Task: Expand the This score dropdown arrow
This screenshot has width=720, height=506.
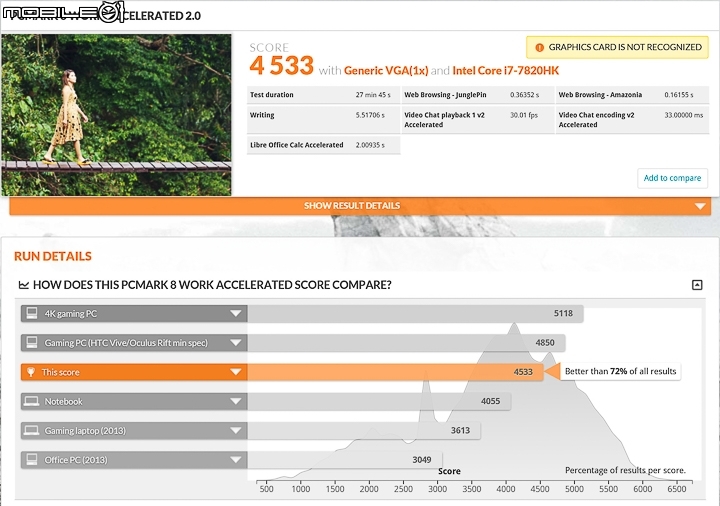Action: click(236, 372)
